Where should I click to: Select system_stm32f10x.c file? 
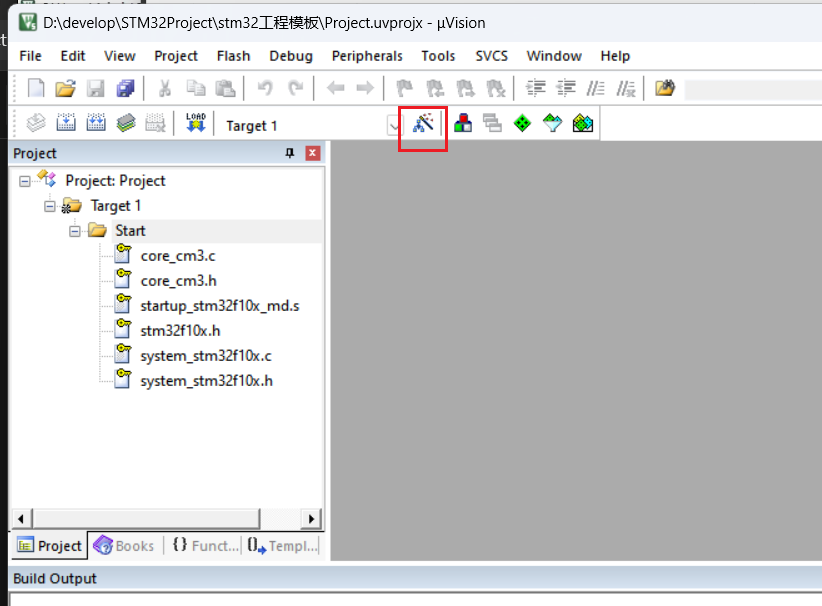coord(206,356)
